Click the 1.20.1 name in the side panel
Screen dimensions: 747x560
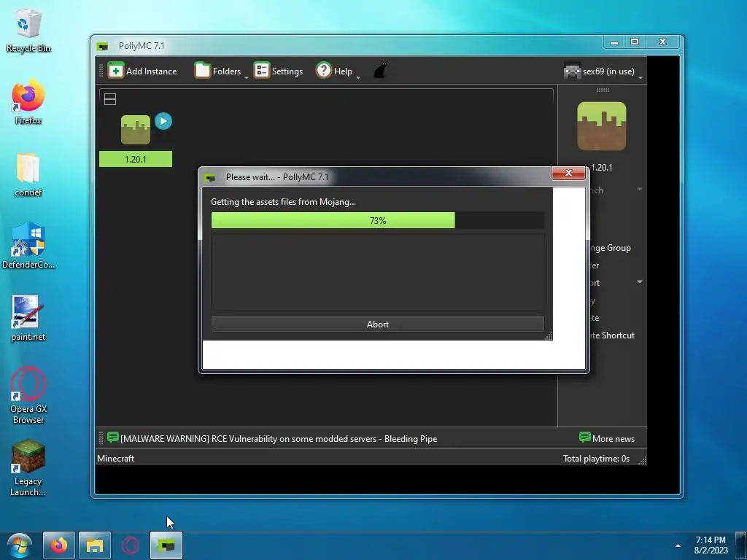[x=602, y=167]
